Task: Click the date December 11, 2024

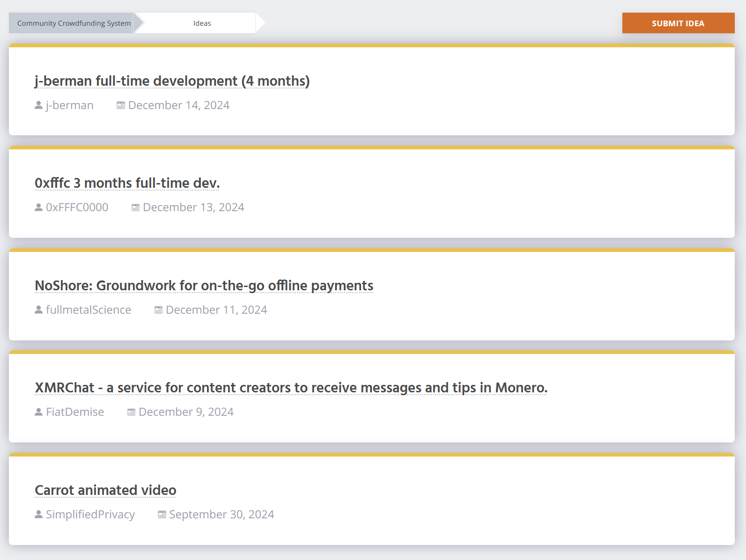Action: coord(216,310)
